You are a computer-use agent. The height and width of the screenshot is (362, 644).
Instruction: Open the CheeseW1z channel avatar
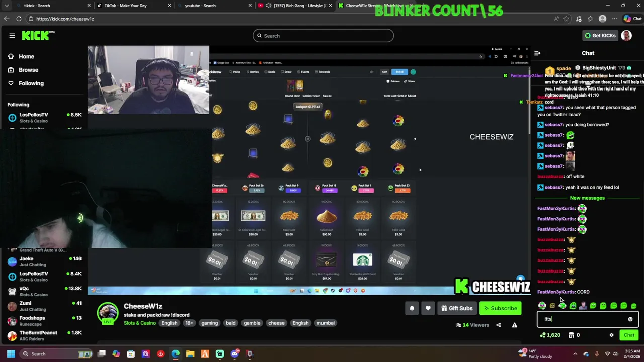coord(107,313)
